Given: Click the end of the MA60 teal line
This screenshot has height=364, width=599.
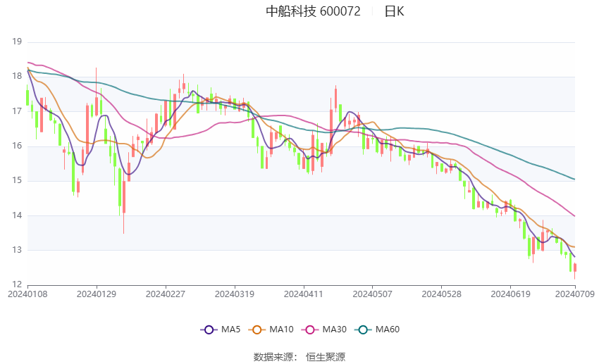Looking at the screenshot, I should pyautogui.click(x=574, y=180).
